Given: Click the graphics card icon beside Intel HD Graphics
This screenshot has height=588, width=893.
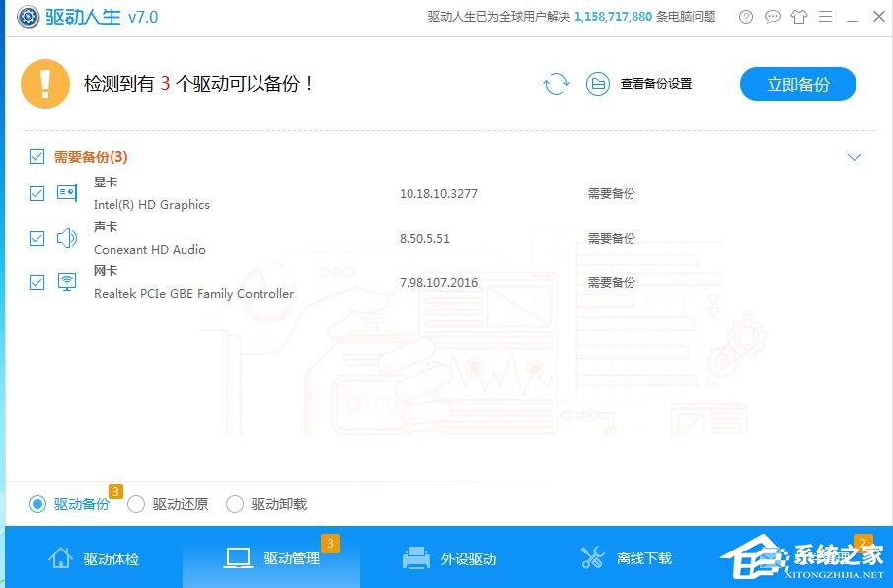Looking at the screenshot, I should point(66,192).
